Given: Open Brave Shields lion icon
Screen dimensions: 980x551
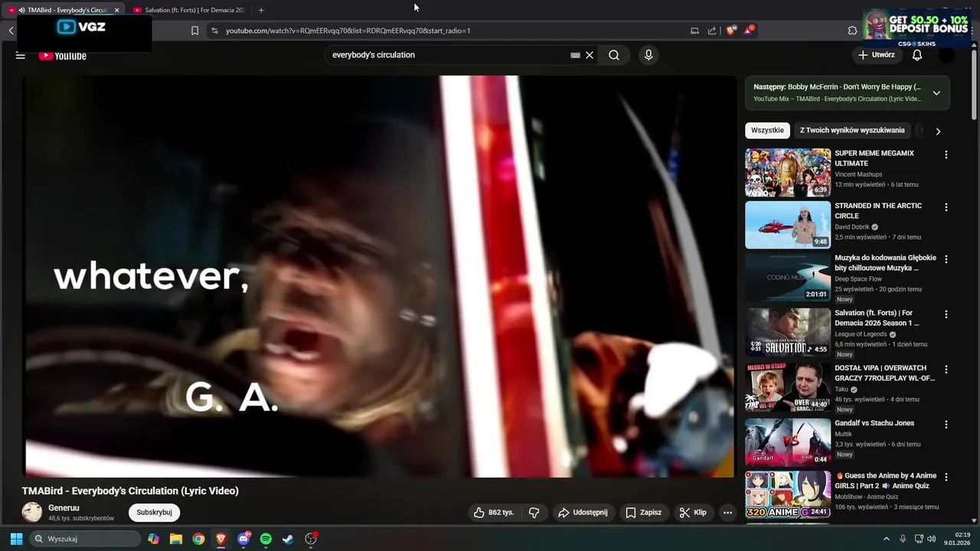Looking at the screenshot, I should tap(731, 31).
